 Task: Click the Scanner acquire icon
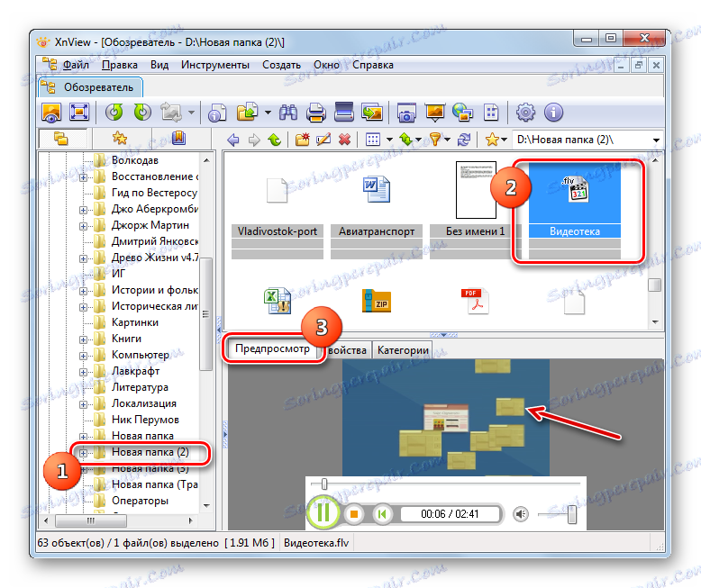click(x=344, y=113)
